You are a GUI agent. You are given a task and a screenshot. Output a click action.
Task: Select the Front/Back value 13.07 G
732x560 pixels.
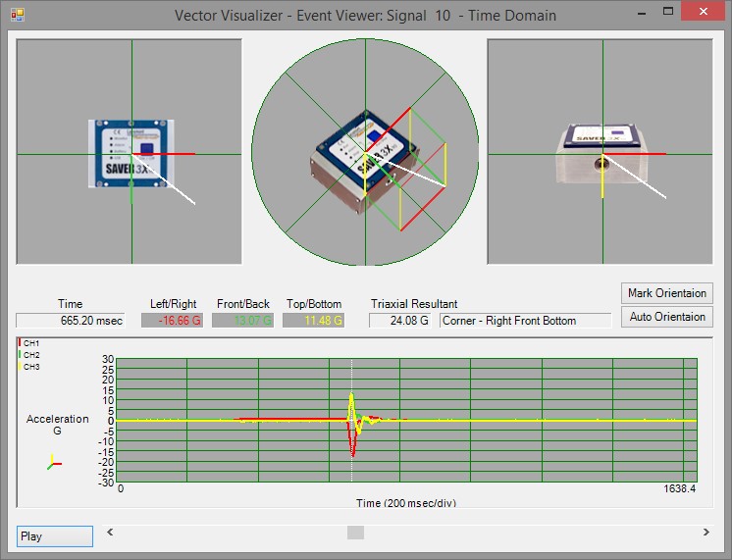242,321
